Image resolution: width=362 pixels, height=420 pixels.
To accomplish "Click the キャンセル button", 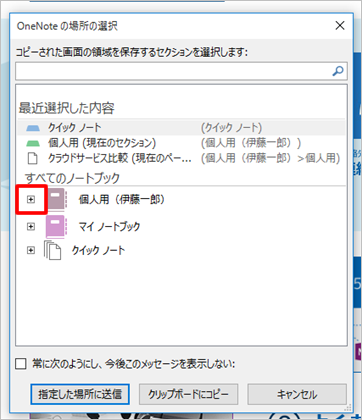I will (297, 394).
